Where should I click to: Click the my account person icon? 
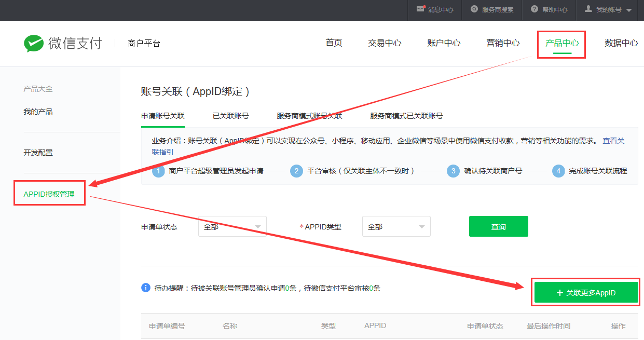coord(588,9)
